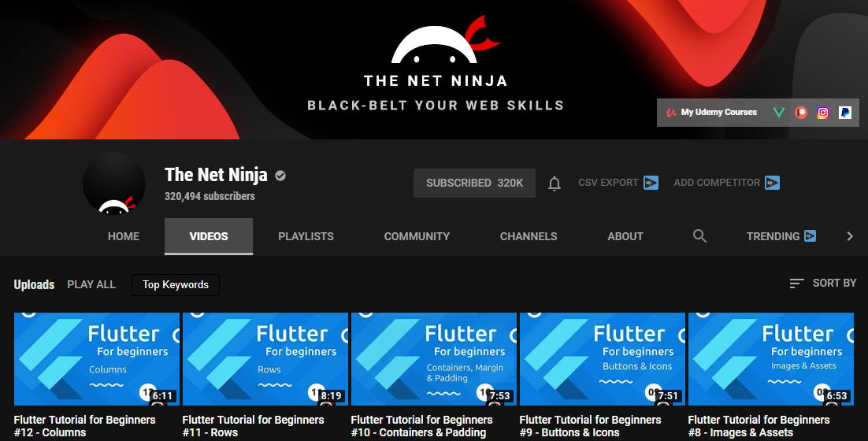Image resolution: width=868 pixels, height=441 pixels.
Task: Click the SUBSCRIBED 320K button
Action: [x=474, y=183]
